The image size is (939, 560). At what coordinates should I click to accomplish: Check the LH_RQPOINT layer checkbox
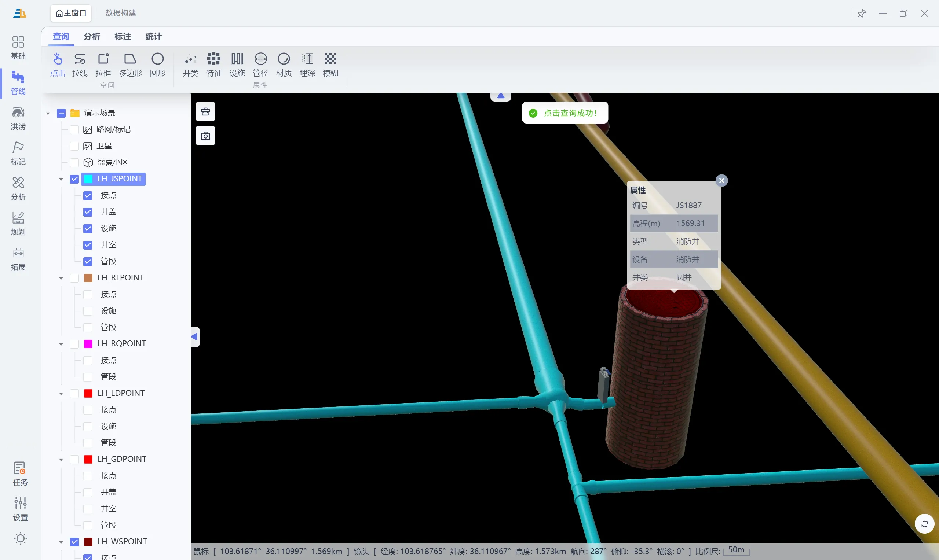click(x=74, y=344)
